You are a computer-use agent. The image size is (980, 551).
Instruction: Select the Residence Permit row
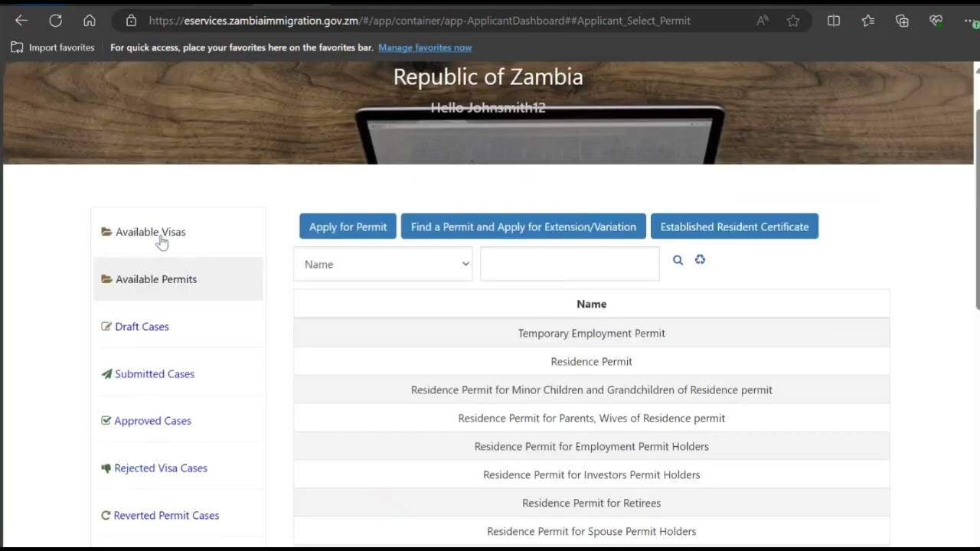click(x=591, y=361)
